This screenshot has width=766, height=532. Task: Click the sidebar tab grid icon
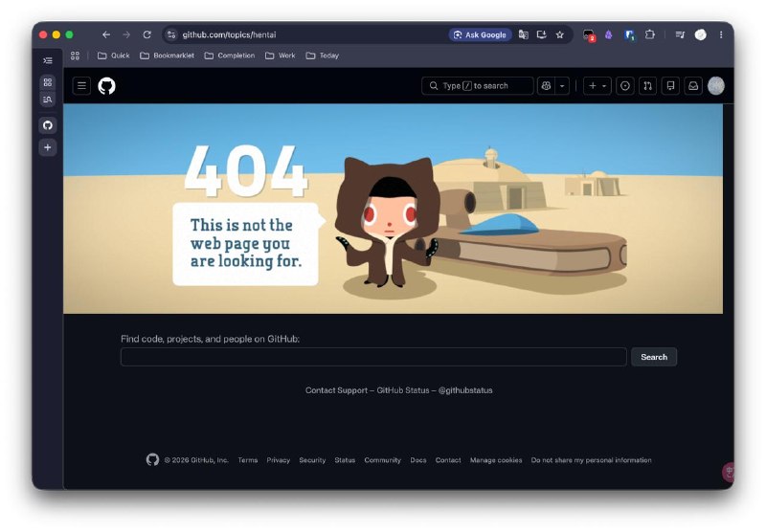(x=47, y=82)
